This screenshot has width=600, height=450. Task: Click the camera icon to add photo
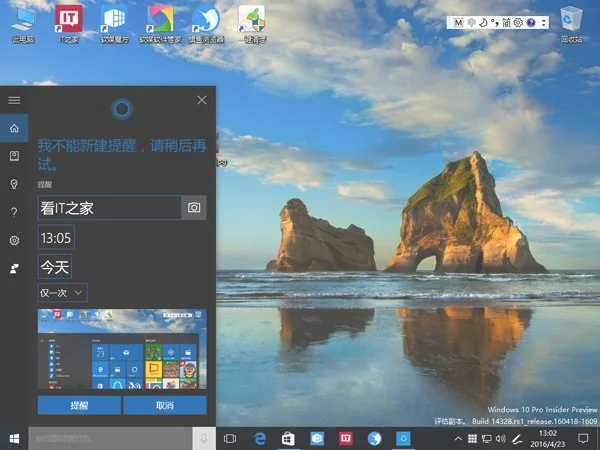click(x=194, y=207)
